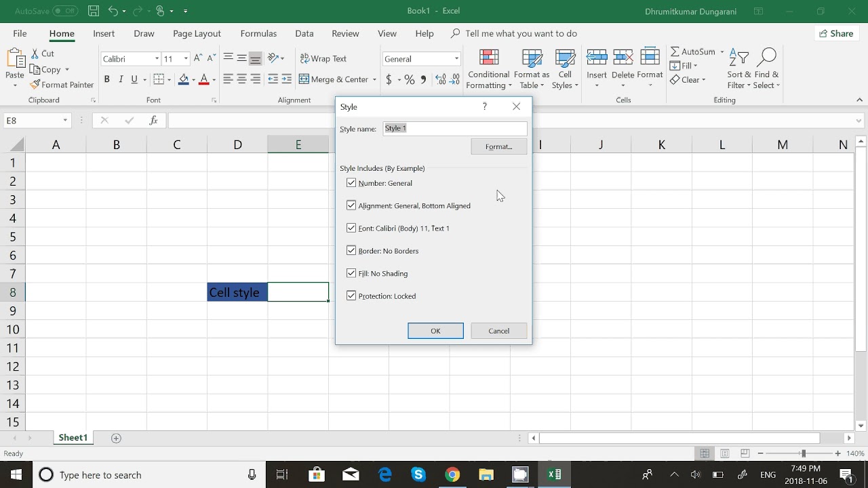Screen dimensions: 868x488
Task: Click the Format... button in Style dialog
Action: [x=498, y=146]
